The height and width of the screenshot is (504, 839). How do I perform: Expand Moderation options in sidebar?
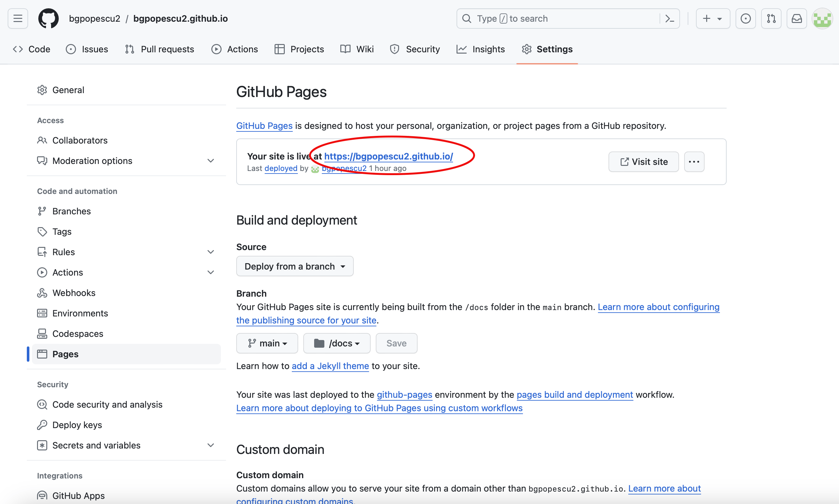click(211, 161)
